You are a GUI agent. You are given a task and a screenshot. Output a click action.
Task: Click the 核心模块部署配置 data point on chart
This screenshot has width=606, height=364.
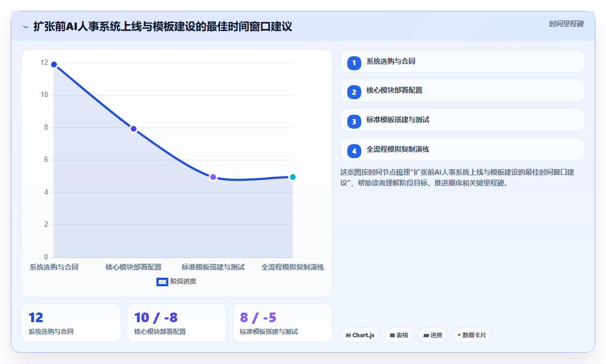point(133,129)
